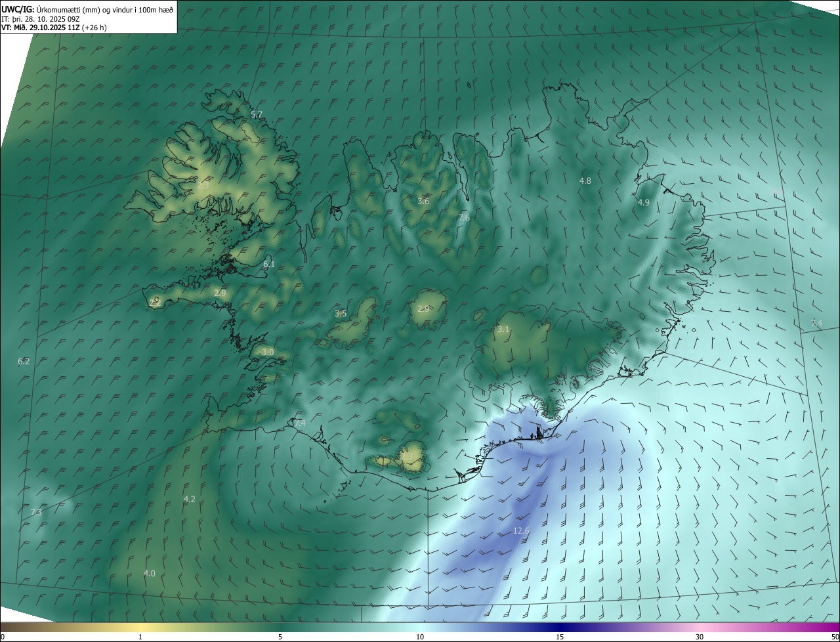Click the '15' tick label on the color scale
The width and height of the screenshot is (840, 642).
(x=560, y=637)
